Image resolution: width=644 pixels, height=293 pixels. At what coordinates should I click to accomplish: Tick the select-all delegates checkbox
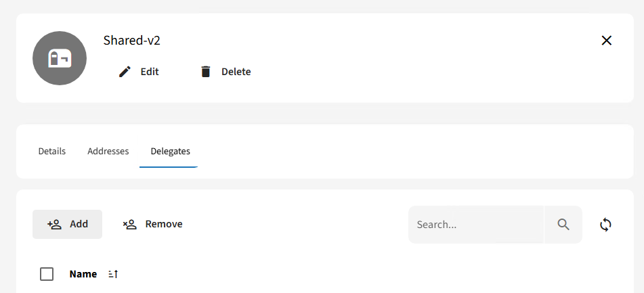pos(47,274)
